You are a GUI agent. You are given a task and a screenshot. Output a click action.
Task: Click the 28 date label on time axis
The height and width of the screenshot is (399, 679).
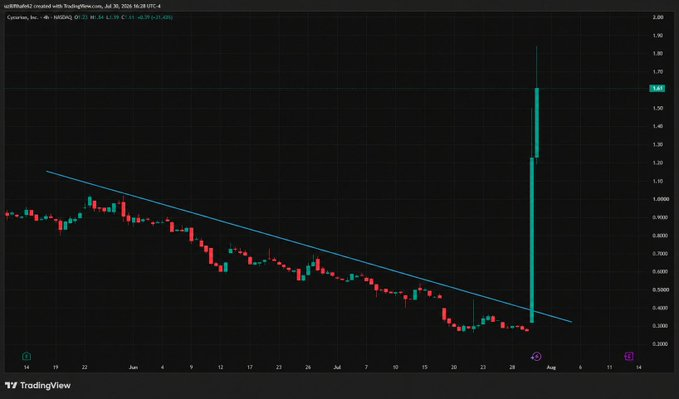(x=512, y=367)
